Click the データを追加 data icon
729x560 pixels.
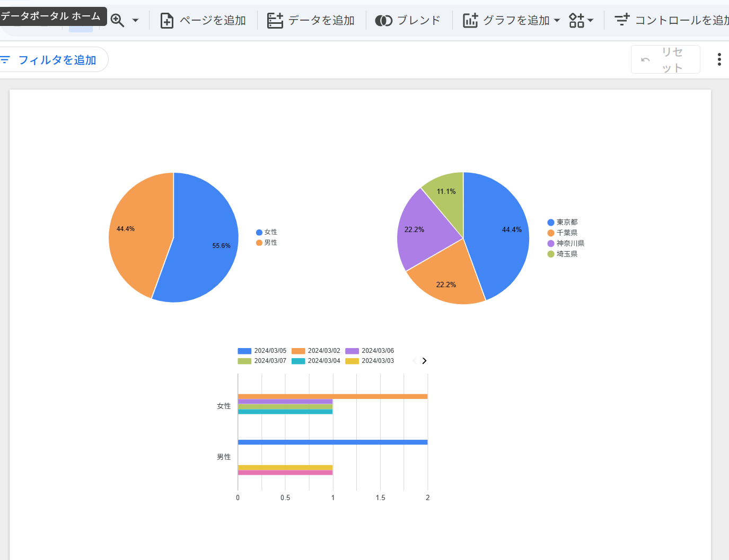(x=275, y=21)
